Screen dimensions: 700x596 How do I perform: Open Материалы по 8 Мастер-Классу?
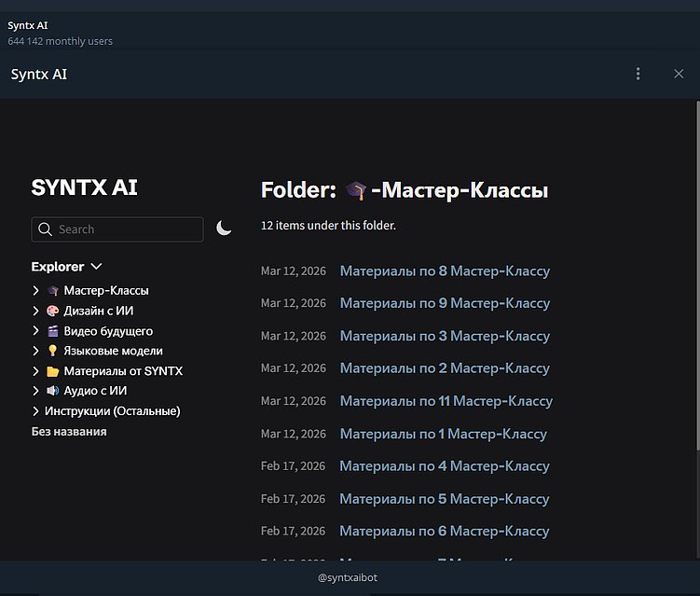point(445,270)
